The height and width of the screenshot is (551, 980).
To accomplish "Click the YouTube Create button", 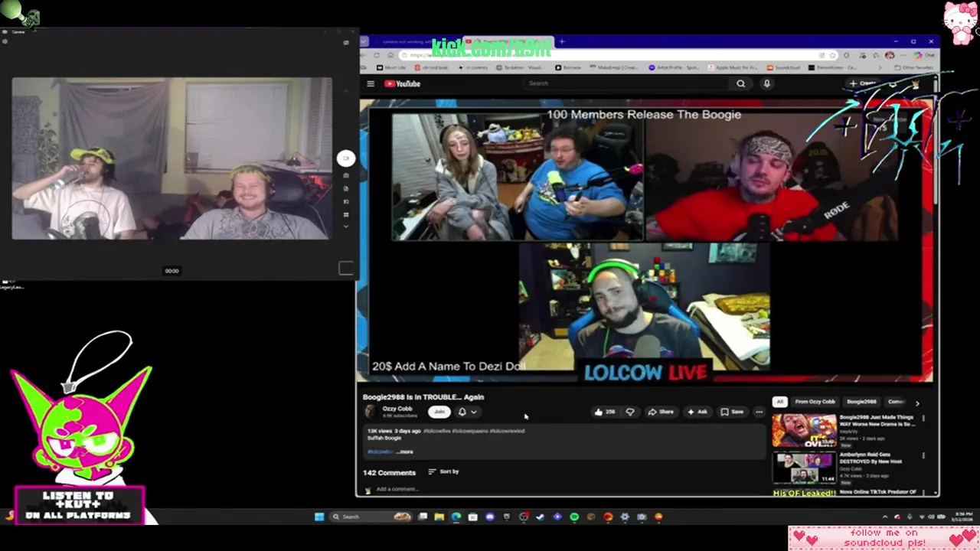I will [864, 83].
